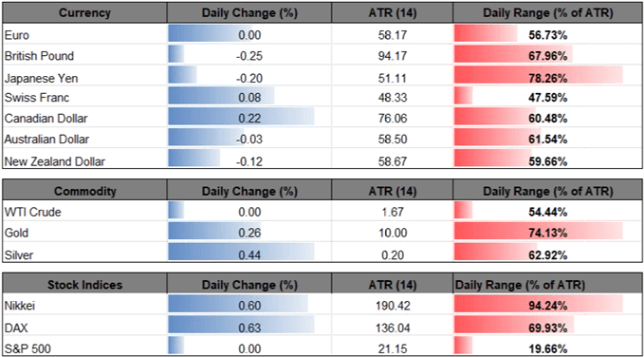Select the Canadian Dollar daily change bar
Viewport: 644px width, 357px height.
pyautogui.click(x=241, y=119)
